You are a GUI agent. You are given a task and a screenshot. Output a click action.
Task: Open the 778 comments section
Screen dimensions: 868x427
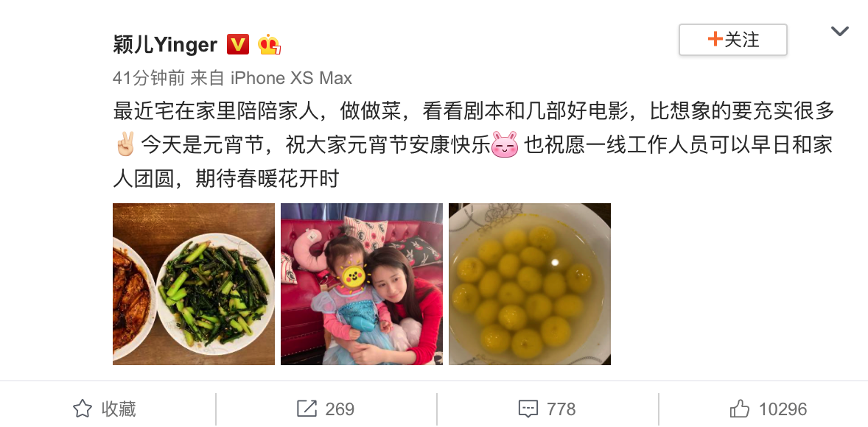coord(547,409)
